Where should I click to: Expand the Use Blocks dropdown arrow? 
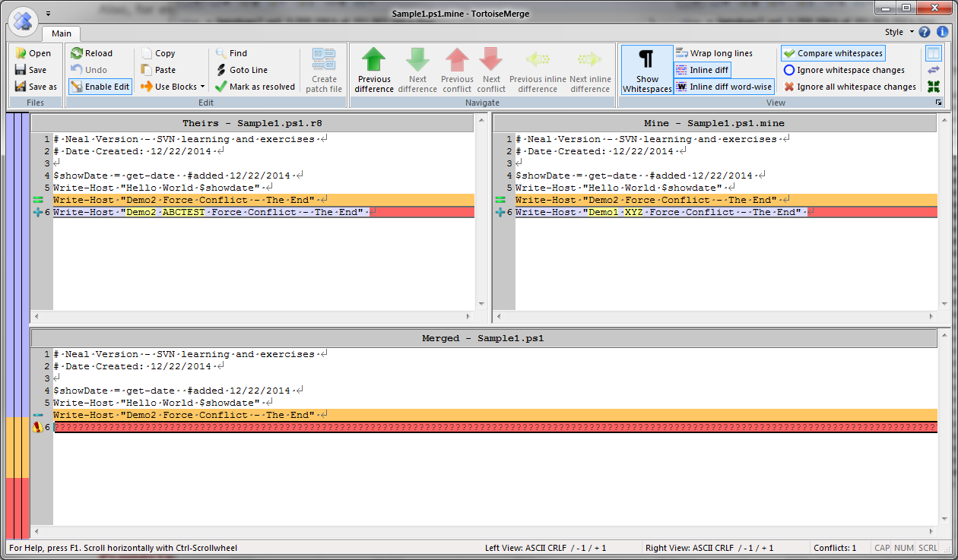202,87
